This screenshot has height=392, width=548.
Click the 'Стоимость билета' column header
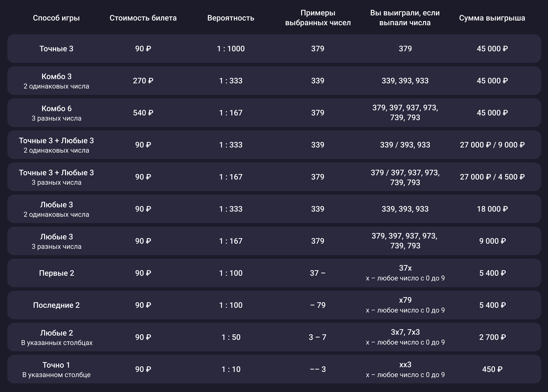(143, 18)
